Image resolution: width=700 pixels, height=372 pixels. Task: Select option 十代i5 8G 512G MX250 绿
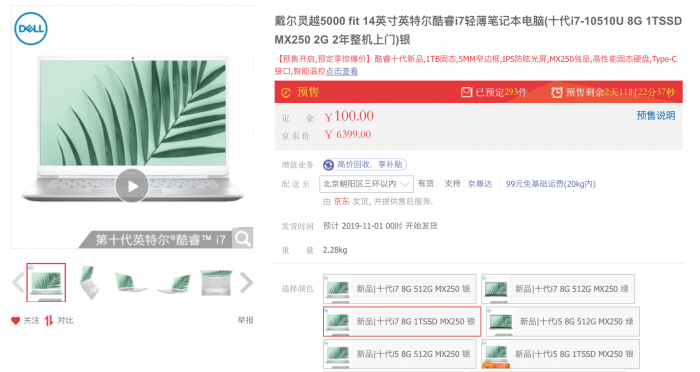click(563, 321)
